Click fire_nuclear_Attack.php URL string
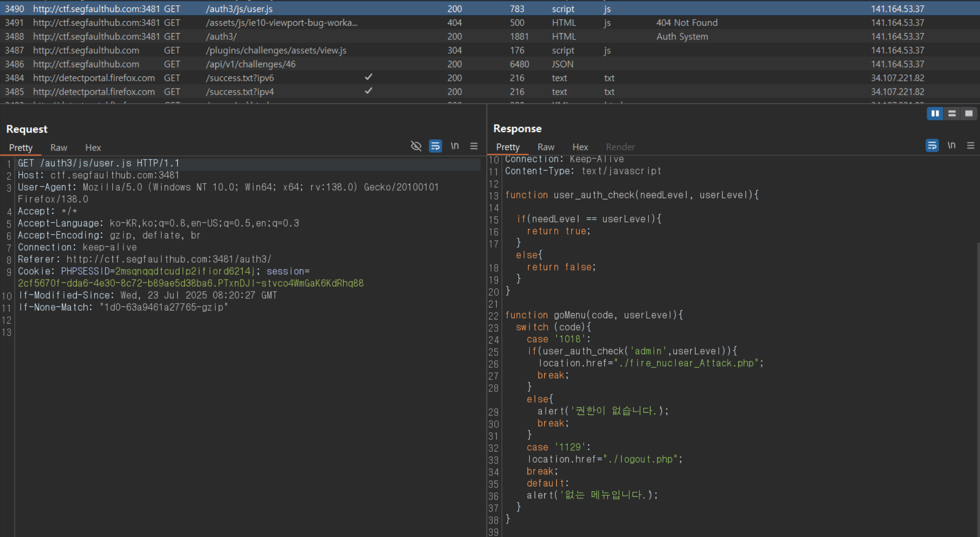 [686, 363]
